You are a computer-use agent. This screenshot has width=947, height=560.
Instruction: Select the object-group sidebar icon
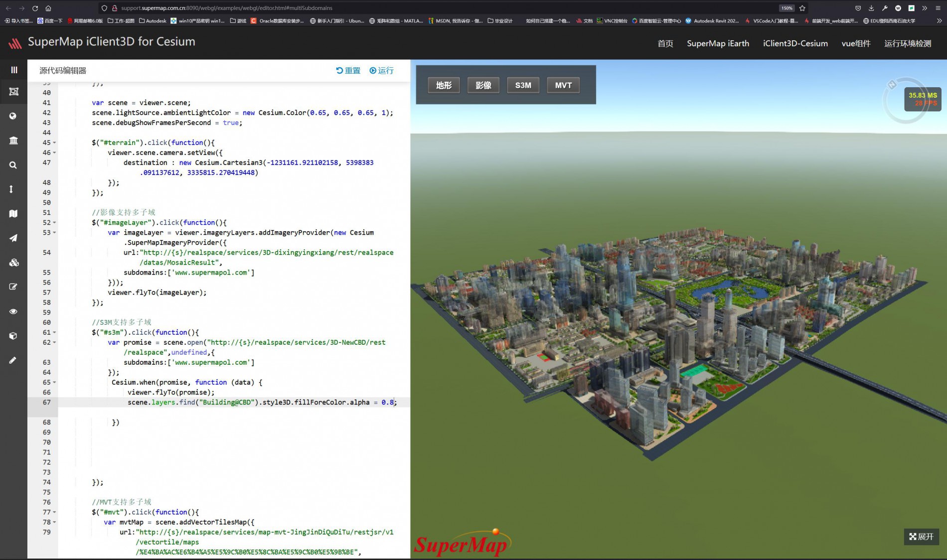tap(13, 92)
